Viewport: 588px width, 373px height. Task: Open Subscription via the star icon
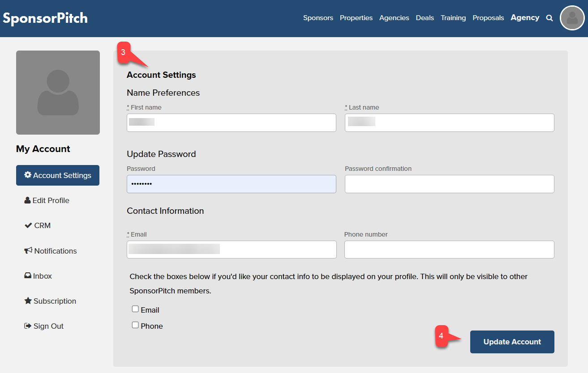click(x=50, y=301)
